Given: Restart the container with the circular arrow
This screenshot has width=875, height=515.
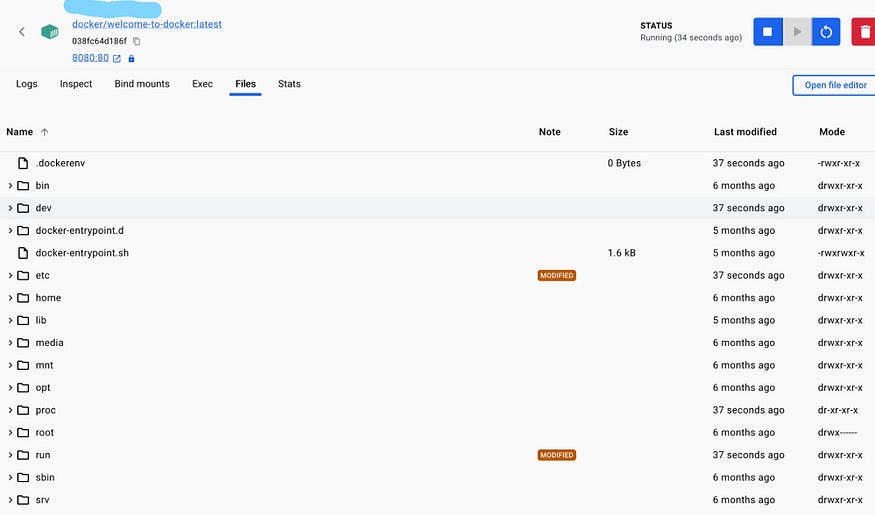Looking at the screenshot, I should point(826,32).
